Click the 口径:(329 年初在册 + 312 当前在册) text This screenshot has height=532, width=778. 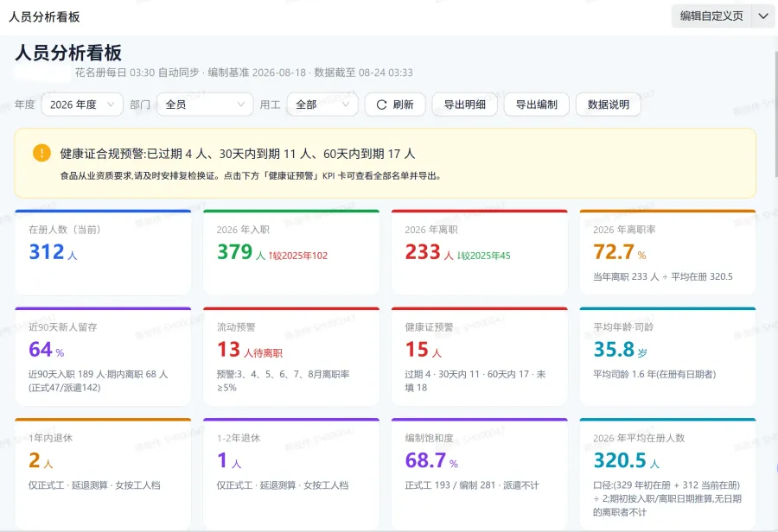coord(667,498)
